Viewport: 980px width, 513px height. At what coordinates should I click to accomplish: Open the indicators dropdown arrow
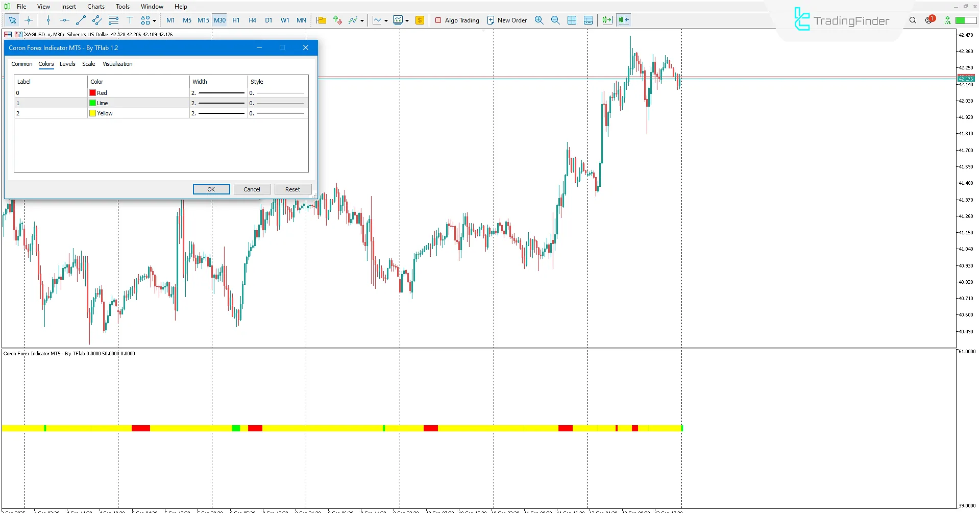(x=362, y=21)
